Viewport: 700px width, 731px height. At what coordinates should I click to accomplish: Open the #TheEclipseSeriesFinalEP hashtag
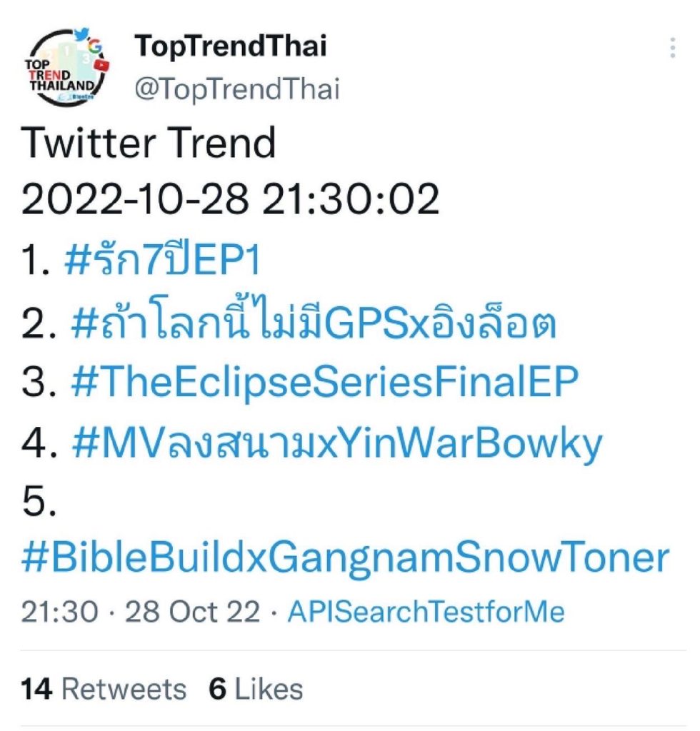[x=324, y=385]
